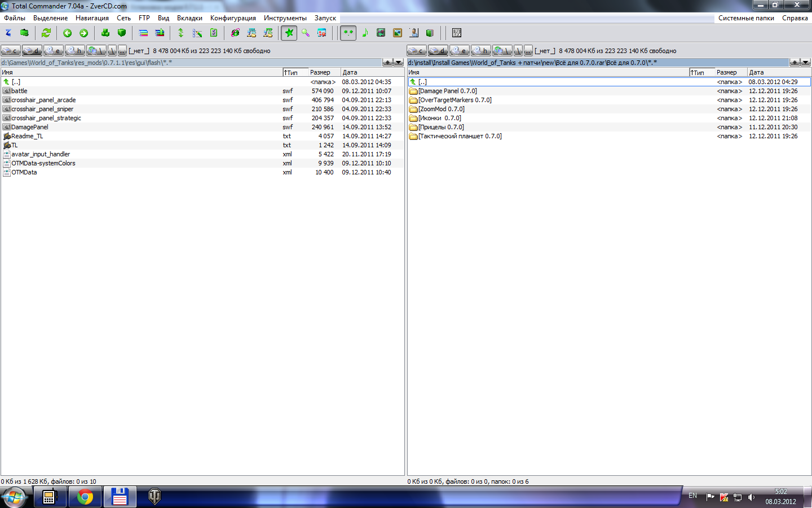The height and width of the screenshot is (508, 812).
Task: Select the DamagePanel swf file
Action: tap(202, 127)
